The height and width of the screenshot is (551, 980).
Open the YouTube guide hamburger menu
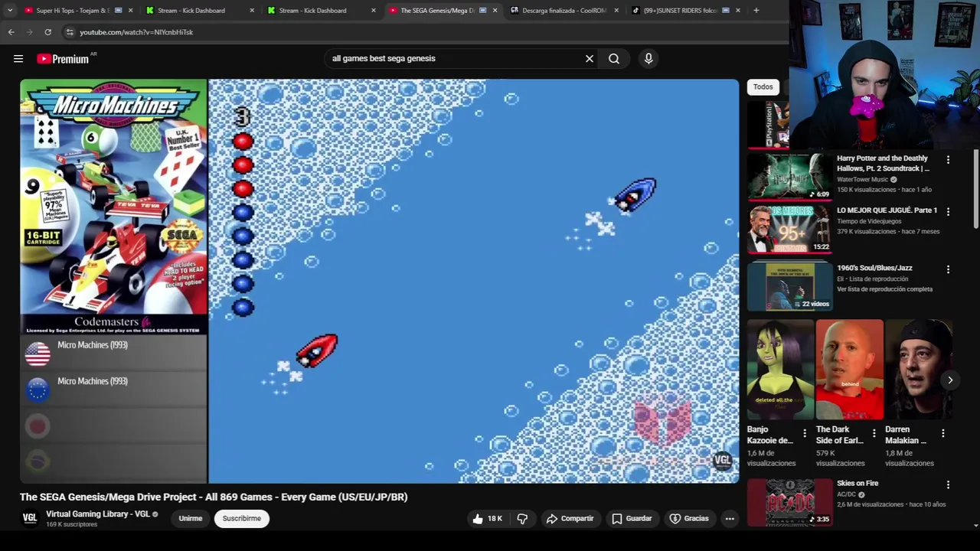(18, 59)
